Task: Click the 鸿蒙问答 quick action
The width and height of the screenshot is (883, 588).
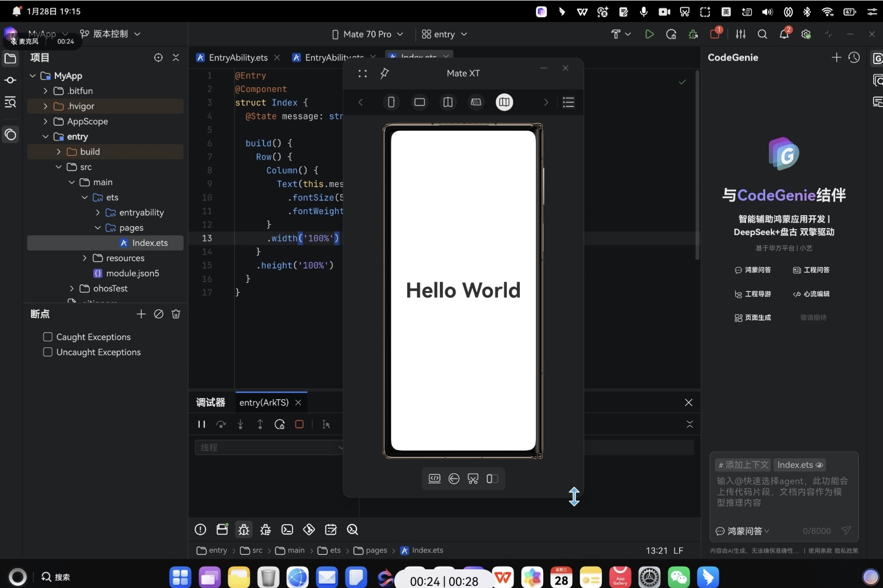Action: click(x=753, y=270)
